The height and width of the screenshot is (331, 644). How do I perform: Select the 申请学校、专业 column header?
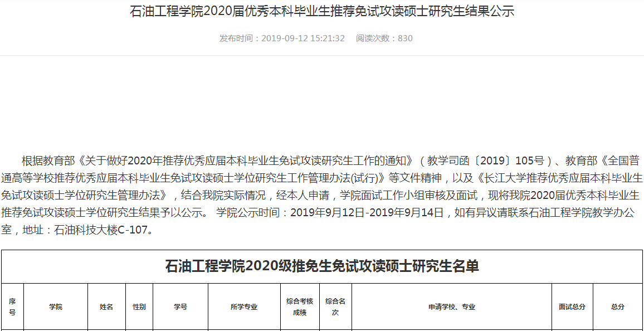tap(452, 306)
